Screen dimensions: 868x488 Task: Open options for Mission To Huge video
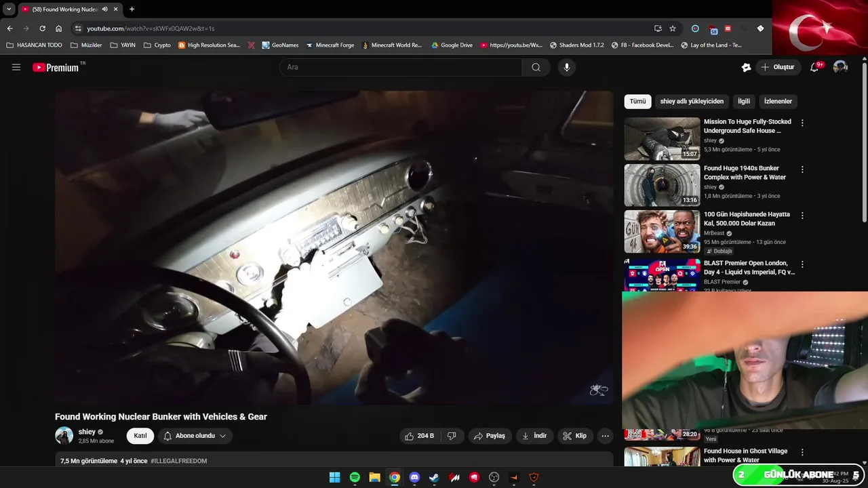pyautogui.click(x=802, y=123)
